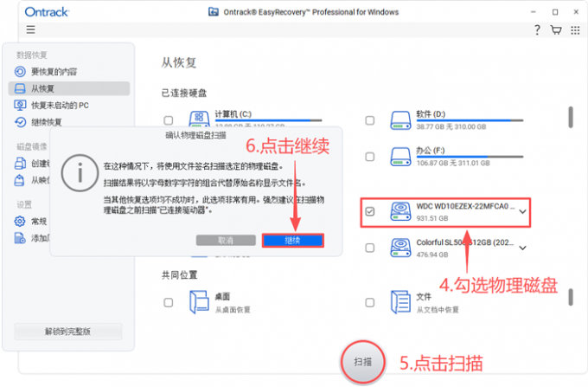588x387 pixels.
Task: Click the Ontrack logo
Action: click(47, 12)
